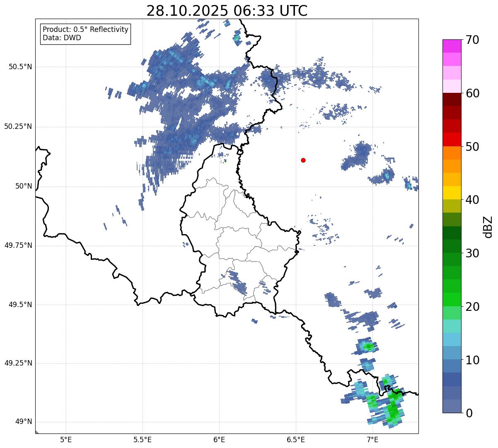Image resolution: width=498 pixels, height=448 pixels.
Task: Pick the orange segment just below 50 dBZ
Action: 452,153
